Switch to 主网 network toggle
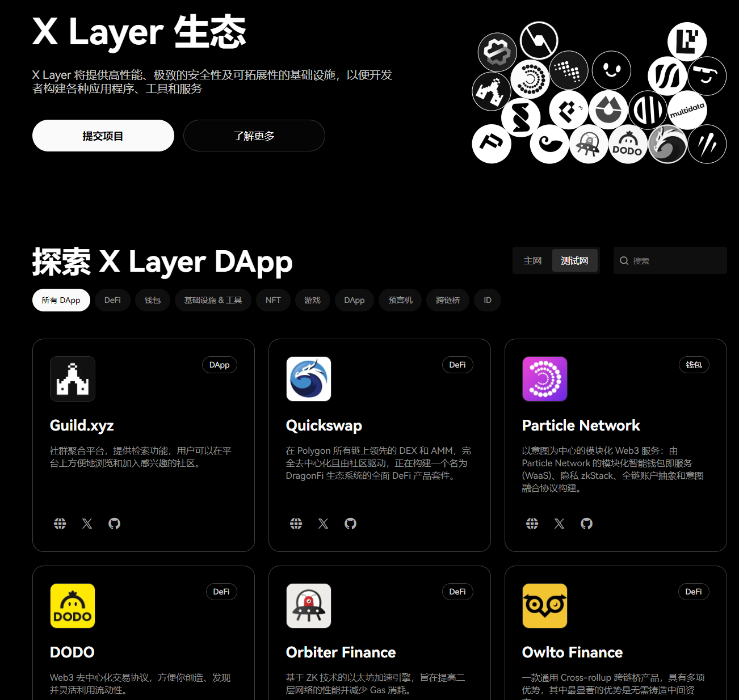 (532, 261)
